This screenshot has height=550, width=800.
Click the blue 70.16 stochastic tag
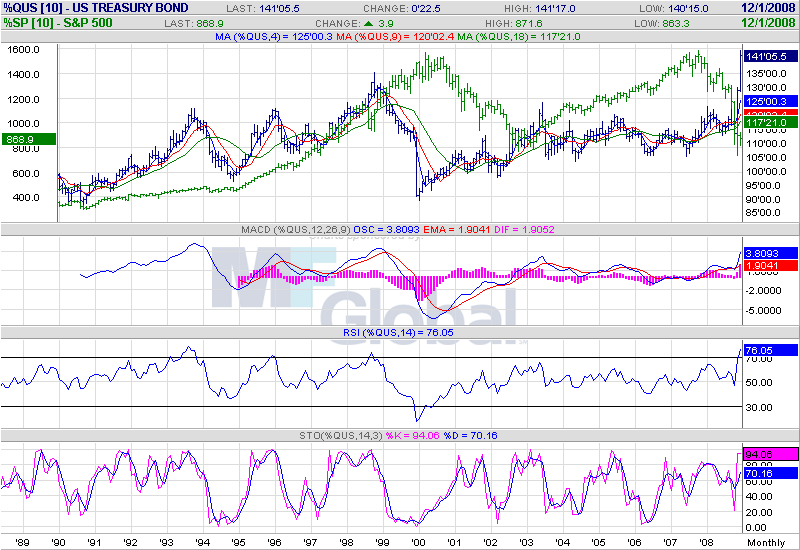(x=770, y=473)
